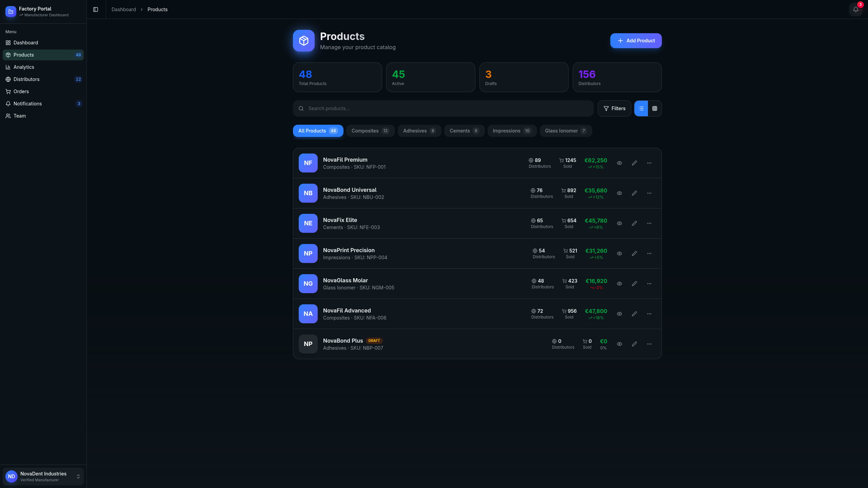Open Team page in sidebar

tap(20, 116)
